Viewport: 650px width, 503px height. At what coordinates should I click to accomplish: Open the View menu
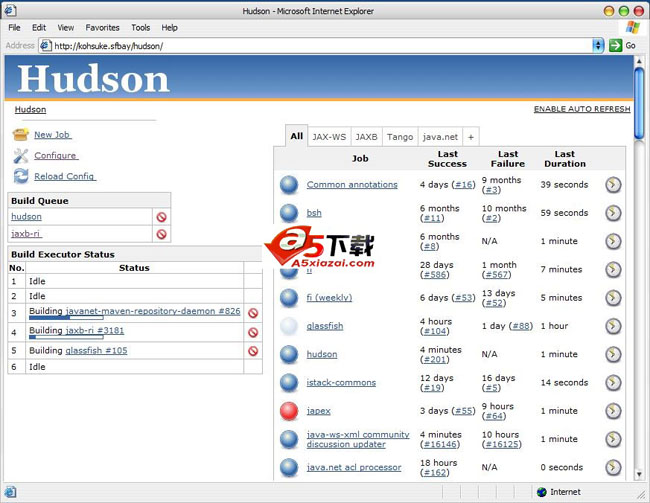[x=65, y=28]
